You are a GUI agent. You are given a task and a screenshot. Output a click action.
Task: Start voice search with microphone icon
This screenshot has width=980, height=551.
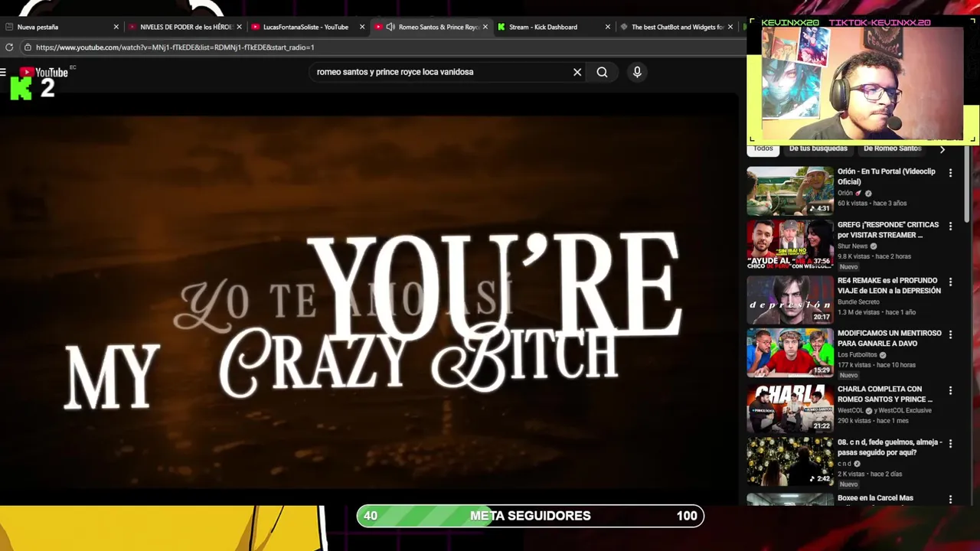click(637, 72)
